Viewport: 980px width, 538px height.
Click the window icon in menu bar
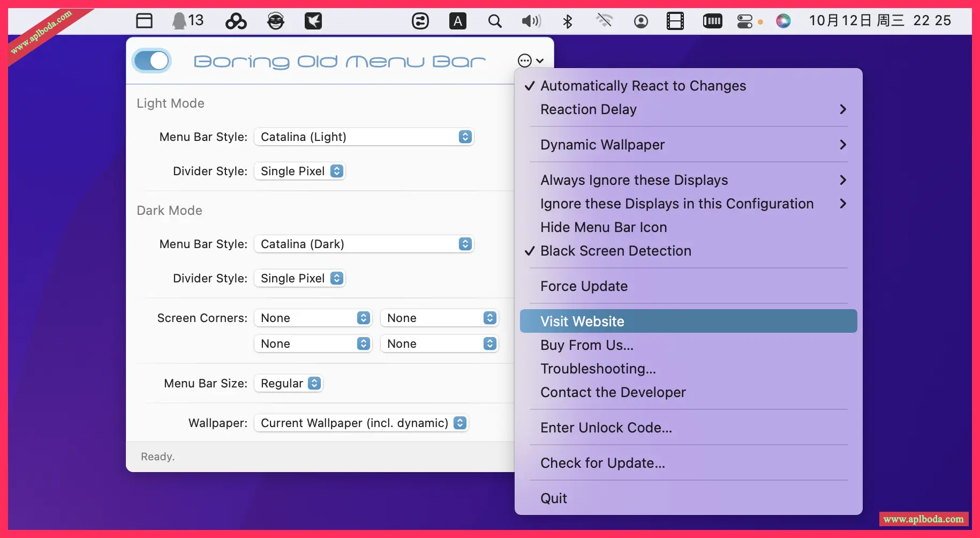[144, 21]
